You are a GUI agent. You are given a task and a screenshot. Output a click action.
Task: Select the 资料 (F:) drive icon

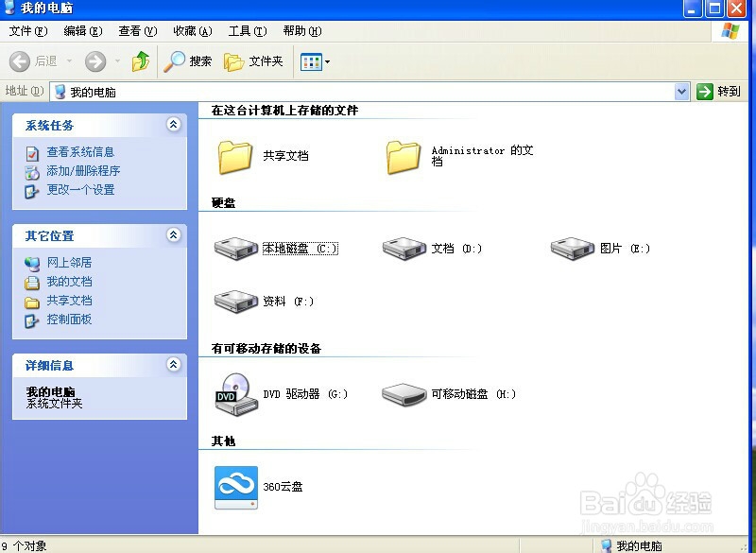coord(235,302)
